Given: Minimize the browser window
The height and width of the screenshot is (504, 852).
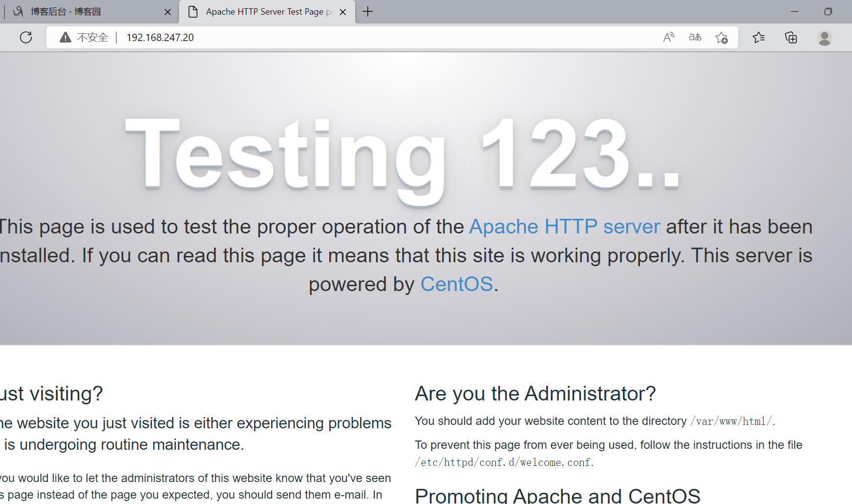Looking at the screenshot, I should 794,11.
